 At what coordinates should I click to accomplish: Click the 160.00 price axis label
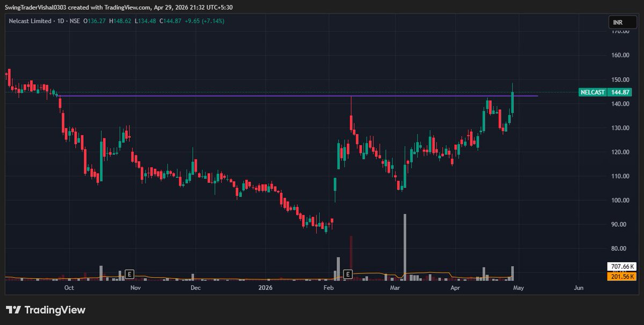click(620, 55)
